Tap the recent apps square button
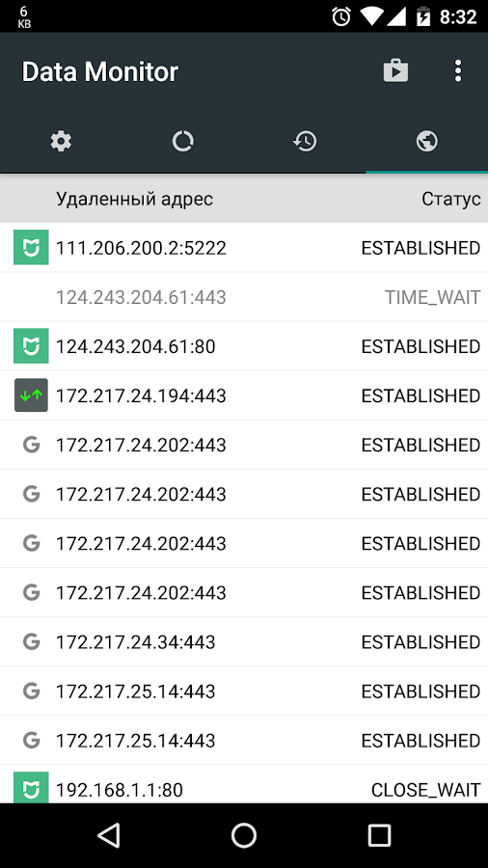The height and width of the screenshot is (868, 488). [380, 835]
